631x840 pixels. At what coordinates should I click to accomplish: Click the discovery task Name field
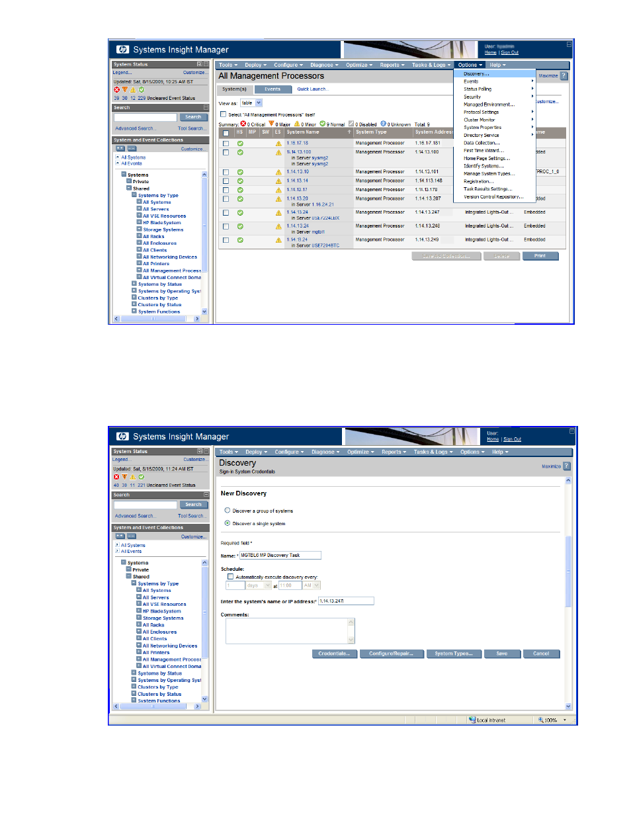[280, 556]
